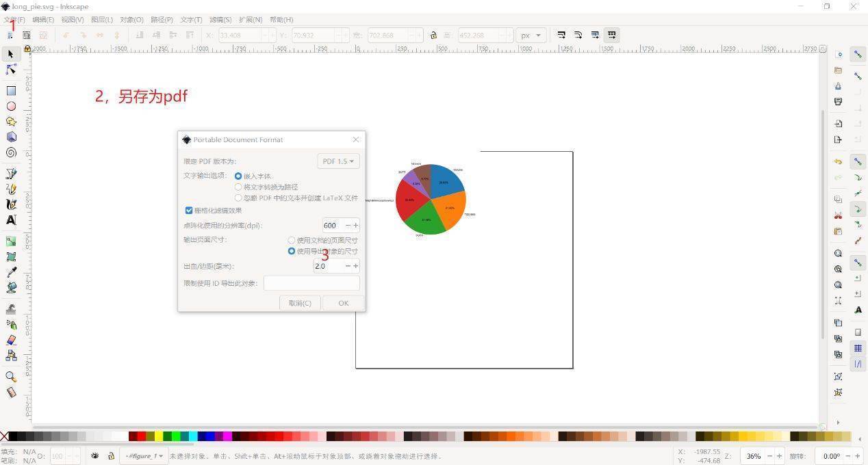Select the Zoom magnifier tool
Screen dimensions: 868x465
[11, 377]
